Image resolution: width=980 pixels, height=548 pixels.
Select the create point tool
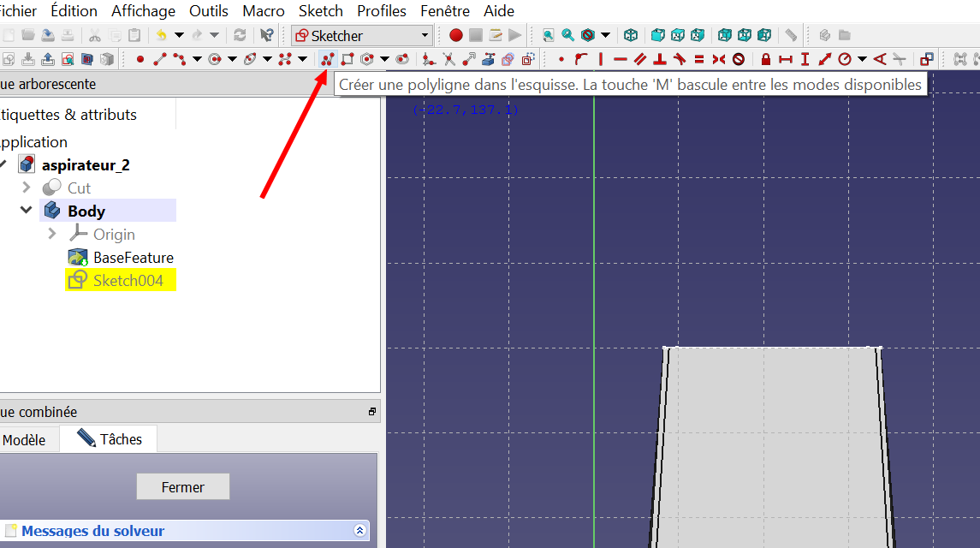[140, 59]
